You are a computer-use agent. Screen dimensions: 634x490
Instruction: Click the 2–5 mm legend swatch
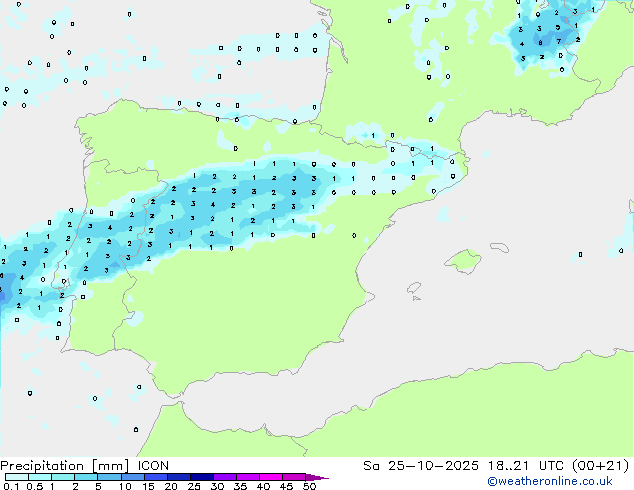coord(86,477)
